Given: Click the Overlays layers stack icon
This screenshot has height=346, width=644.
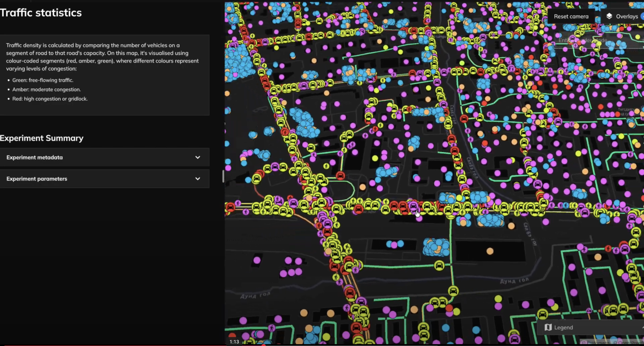Looking at the screenshot, I should coord(609,16).
